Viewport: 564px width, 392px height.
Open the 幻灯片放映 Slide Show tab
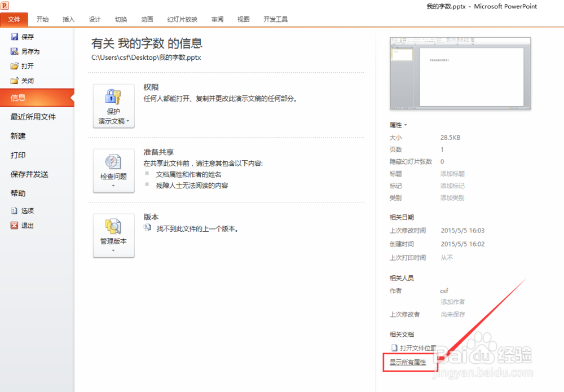(x=182, y=19)
